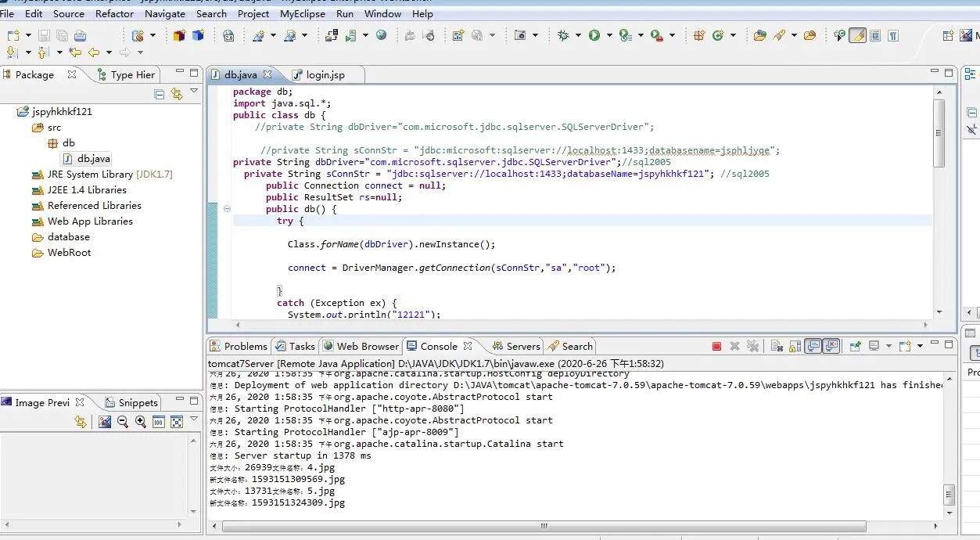Switch to the Snippets tab
Screen dimensions: 980x540
[x=131, y=402]
